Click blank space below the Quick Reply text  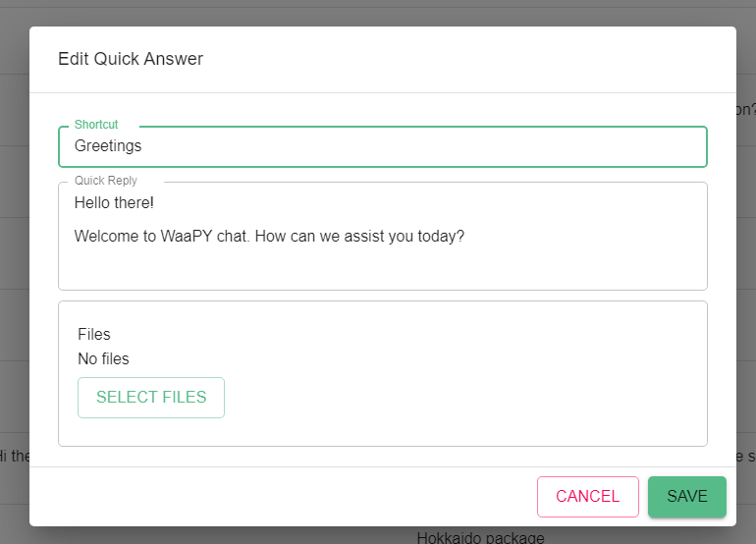coord(382,270)
